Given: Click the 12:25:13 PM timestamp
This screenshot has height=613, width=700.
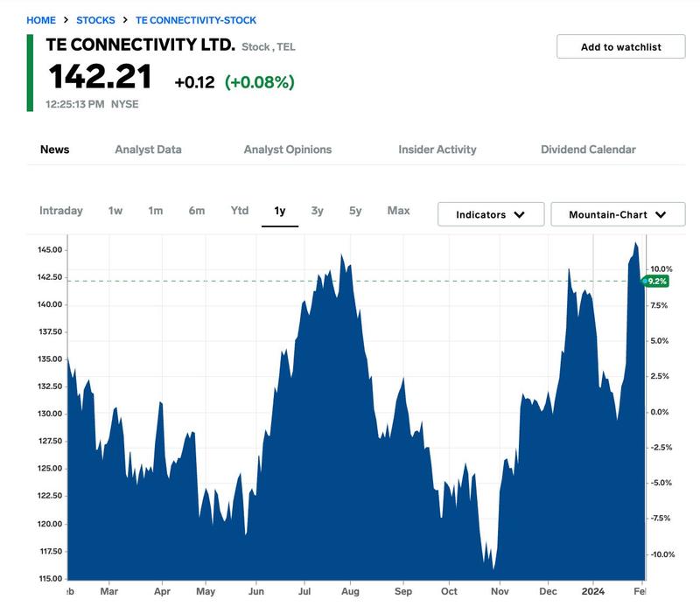Looking at the screenshot, I should (x=74, y=104).
